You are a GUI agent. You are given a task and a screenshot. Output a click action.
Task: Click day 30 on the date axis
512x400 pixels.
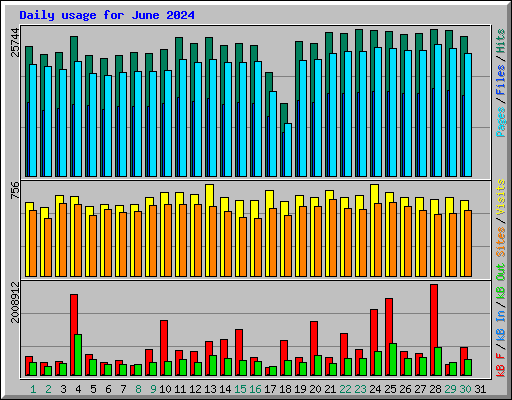[x=465, y=389]
